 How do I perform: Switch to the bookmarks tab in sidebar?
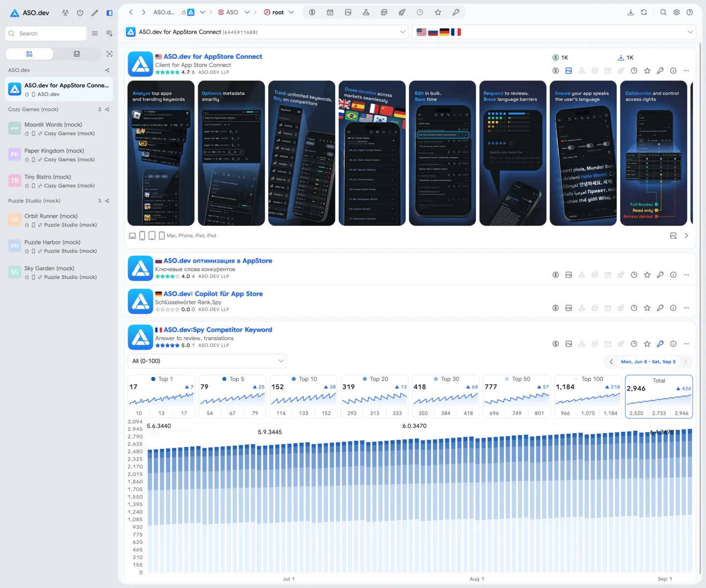[76, 54]
